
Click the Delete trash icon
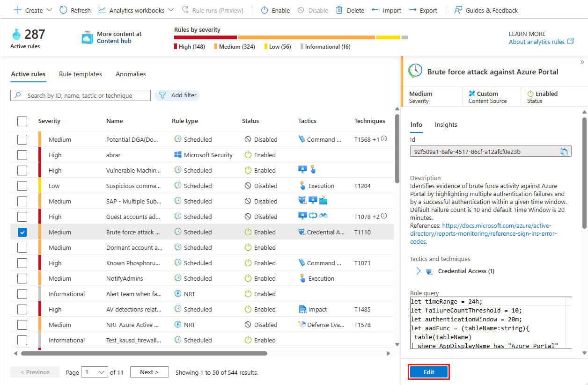339,10
